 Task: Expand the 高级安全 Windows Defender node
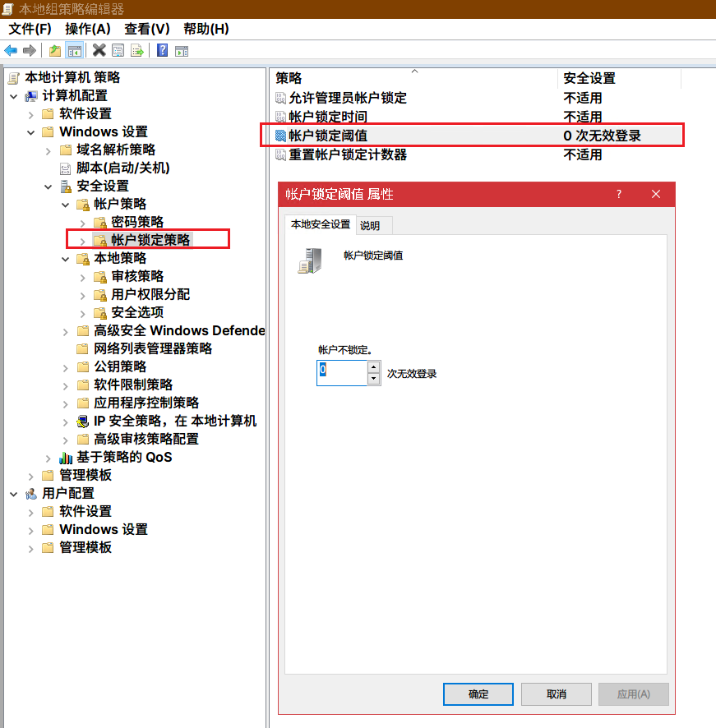(x=65, y=332)
